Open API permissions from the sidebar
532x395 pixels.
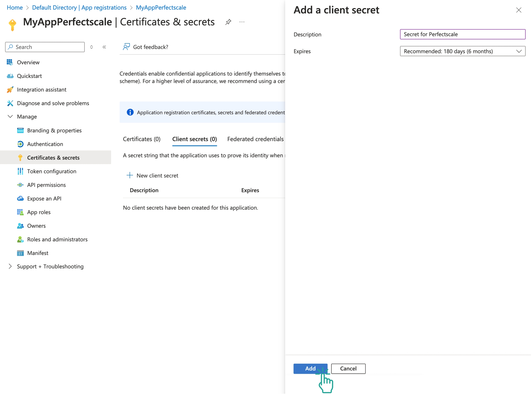pos(46,185)
